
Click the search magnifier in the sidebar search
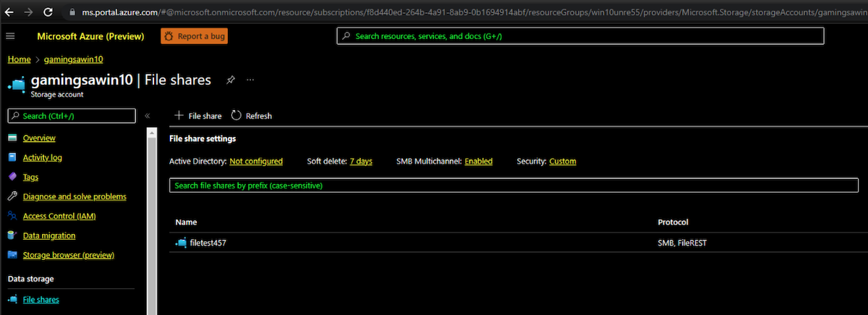coord(15,116)
